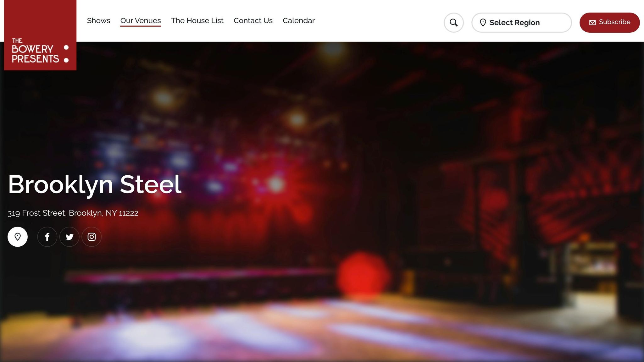Open Brooklyn Steel's Instagram icon
The image size is (644, 362).
coord(92,237)
